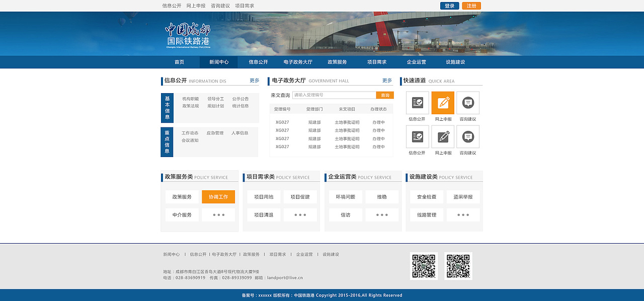
Task: Click the lower 咨询建议 chat bubble icon
Action: (467, 136)
